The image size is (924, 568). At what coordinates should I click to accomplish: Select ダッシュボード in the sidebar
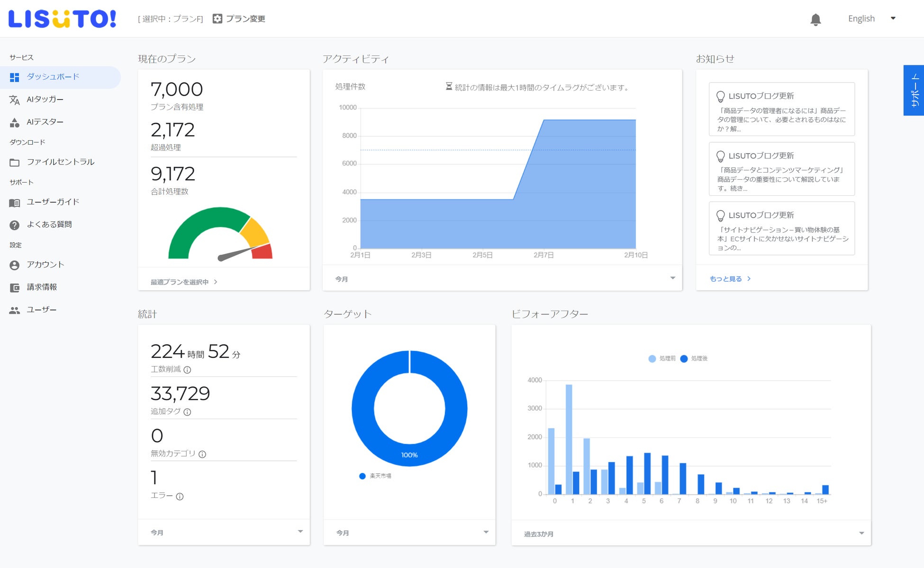[53, 77]
